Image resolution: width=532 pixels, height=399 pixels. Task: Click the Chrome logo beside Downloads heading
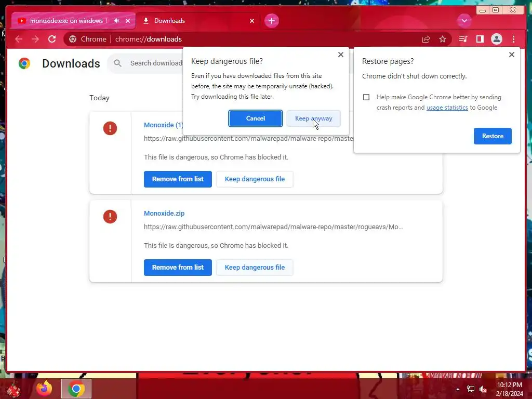click(24, 63)
